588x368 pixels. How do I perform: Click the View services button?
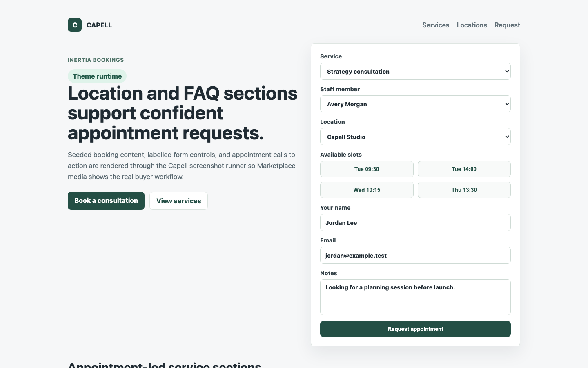click(x=178, y=201)
